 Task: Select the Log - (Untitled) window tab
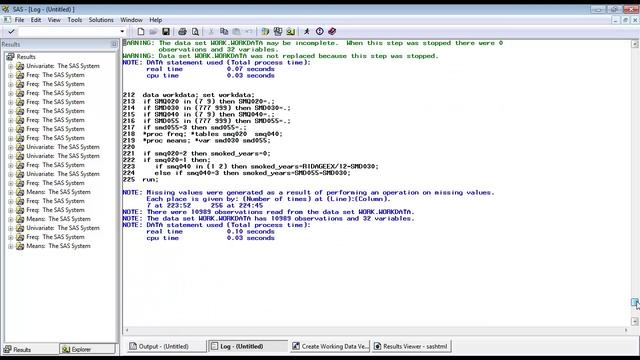click(x=247, y=346)
